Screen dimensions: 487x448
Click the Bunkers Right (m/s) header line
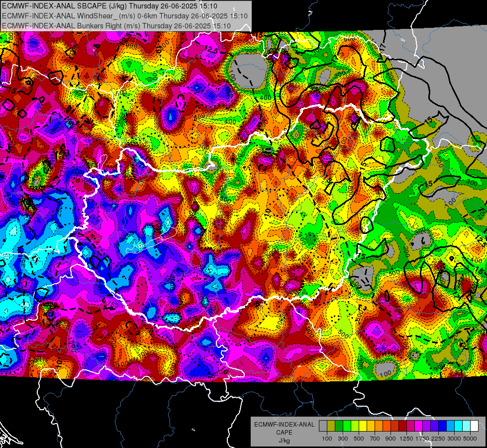coord(116,26)
